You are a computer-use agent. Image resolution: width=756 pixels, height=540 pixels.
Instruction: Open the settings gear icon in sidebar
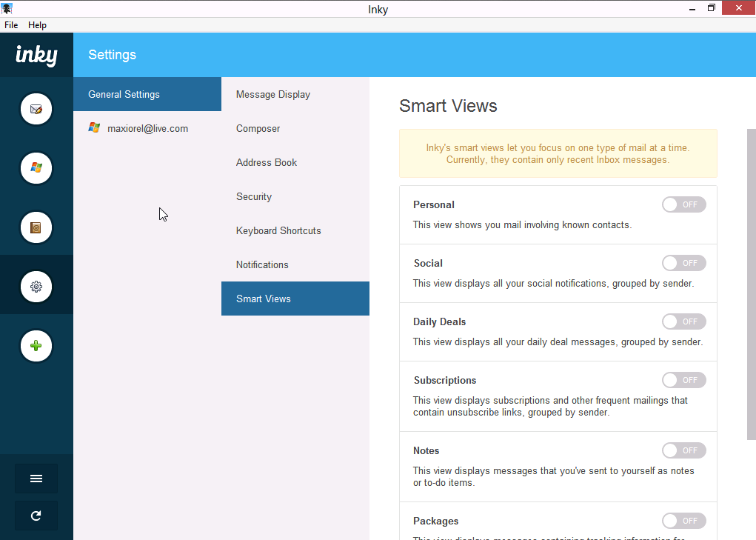36,287
